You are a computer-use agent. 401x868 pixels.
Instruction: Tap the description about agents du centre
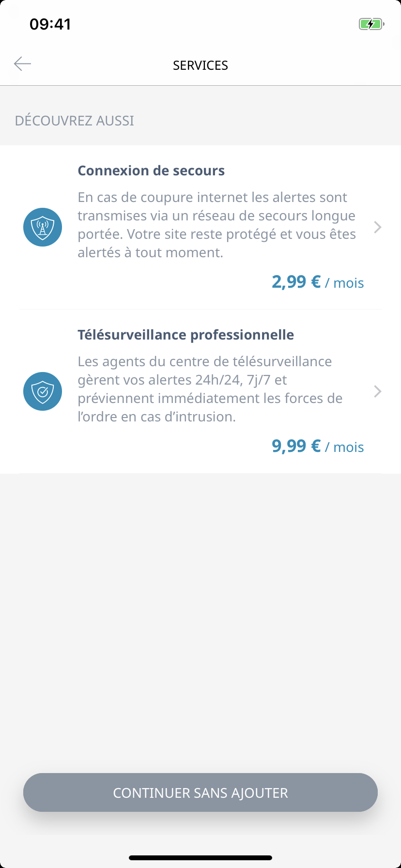pos(210,389)
